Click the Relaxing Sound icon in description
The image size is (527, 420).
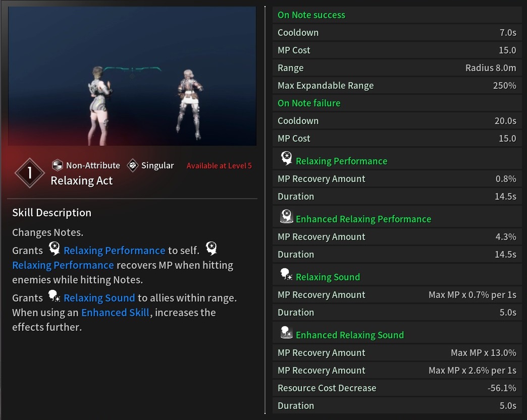tap(54, 296)
